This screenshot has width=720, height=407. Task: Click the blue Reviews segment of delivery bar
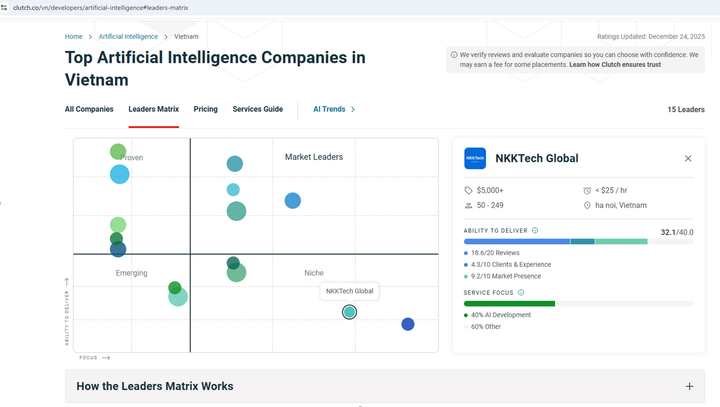tap(517, 242)
